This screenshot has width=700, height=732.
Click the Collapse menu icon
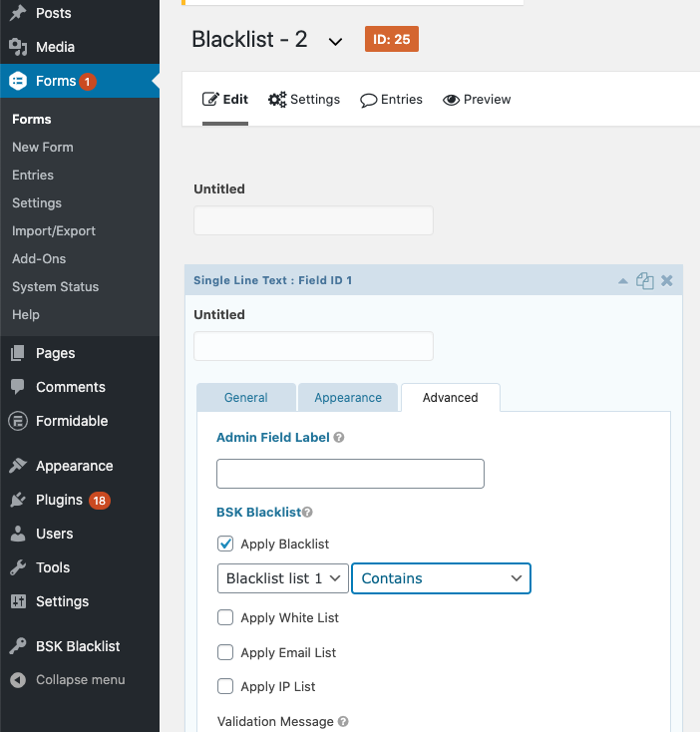point(18,680)
